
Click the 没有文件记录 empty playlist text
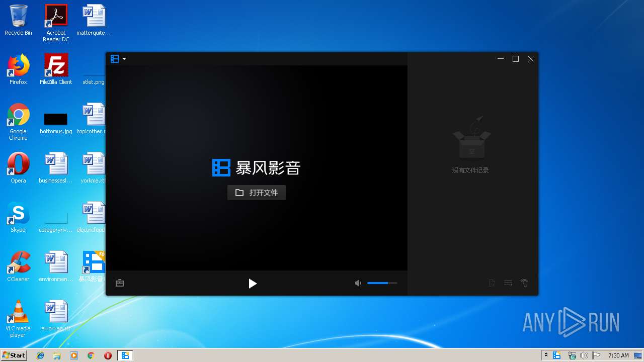(470, 170)
